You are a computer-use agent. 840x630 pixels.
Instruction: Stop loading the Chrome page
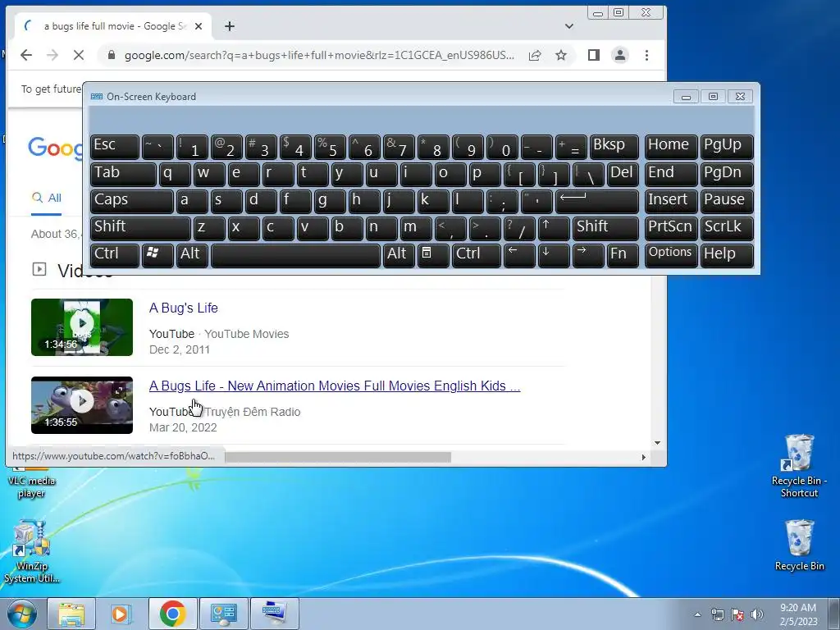(78, 55)
